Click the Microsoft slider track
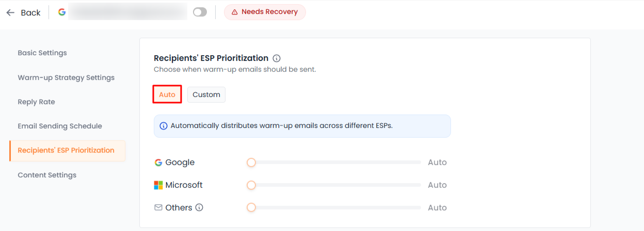The height and width of the screenshot is (231, 644). 335,185
